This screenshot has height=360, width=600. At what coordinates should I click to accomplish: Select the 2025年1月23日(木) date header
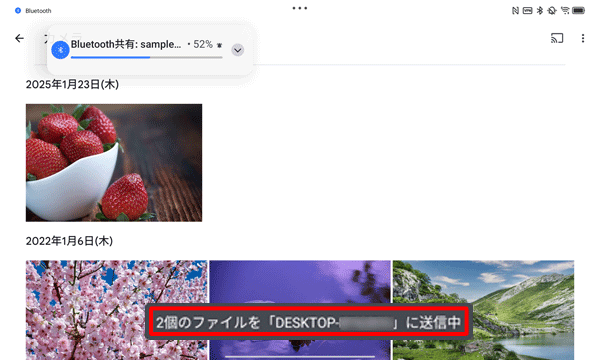[72, 85]
